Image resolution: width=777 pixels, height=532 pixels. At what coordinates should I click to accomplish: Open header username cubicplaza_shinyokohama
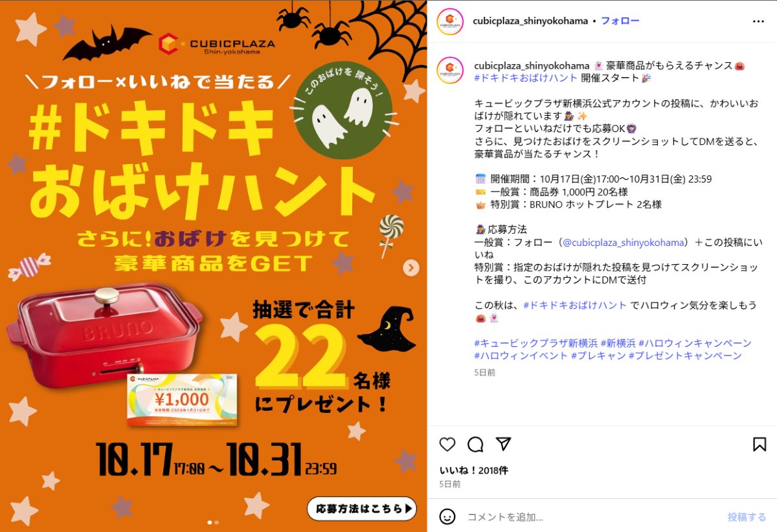531,21
